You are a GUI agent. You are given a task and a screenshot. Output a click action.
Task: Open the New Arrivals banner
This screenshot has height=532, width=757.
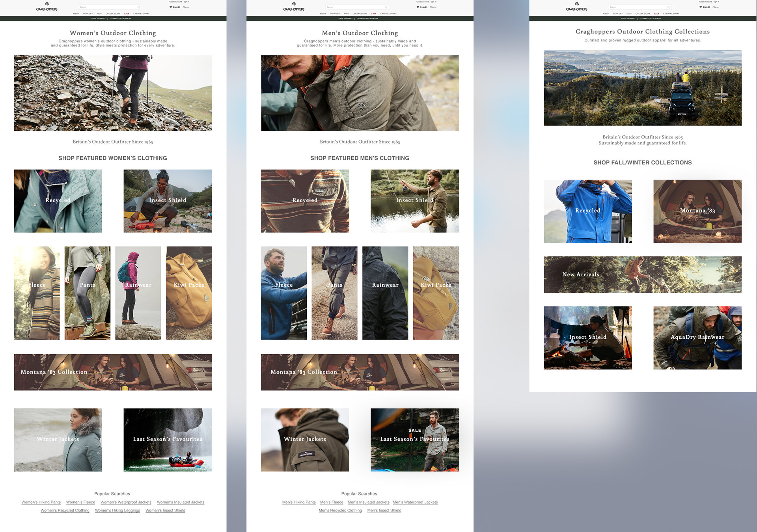click(x=642, y=274)
